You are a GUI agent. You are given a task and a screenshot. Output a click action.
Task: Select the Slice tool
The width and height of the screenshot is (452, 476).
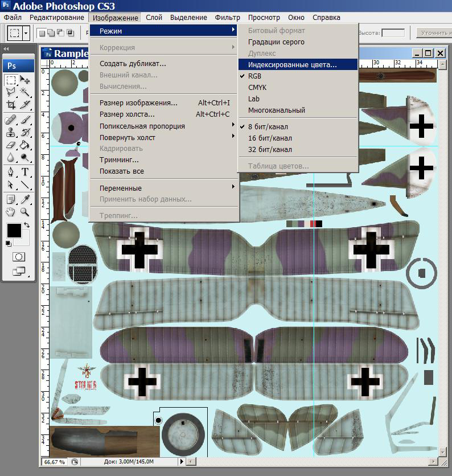(25, 105)
